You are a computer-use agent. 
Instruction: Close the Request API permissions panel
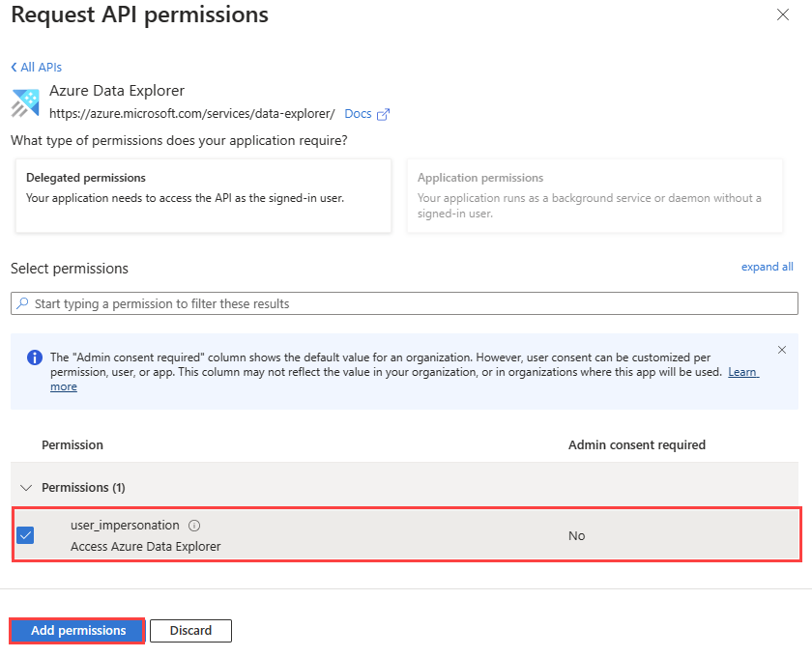(782, 14)
